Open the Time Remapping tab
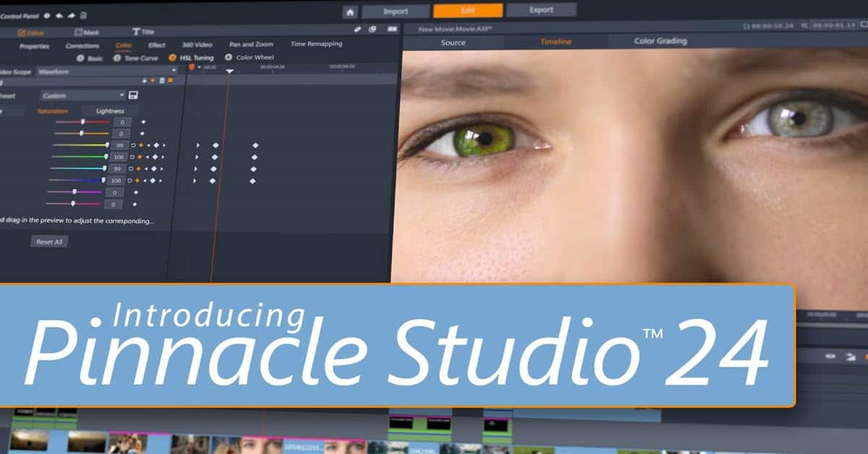Image resolution: width=868 pixels, height=454 pixels. 317,44
